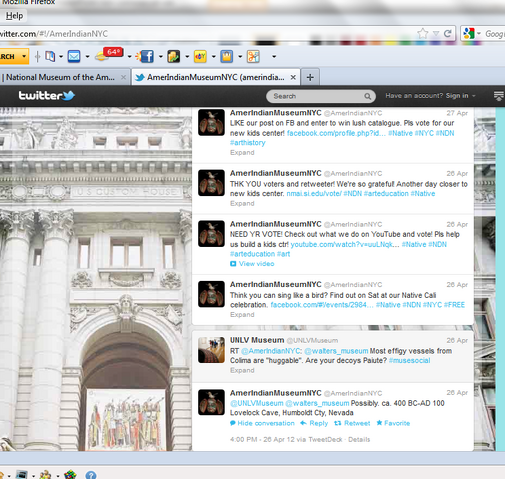Open the nmai.si.edu/vote/ link

pos(314,194)
